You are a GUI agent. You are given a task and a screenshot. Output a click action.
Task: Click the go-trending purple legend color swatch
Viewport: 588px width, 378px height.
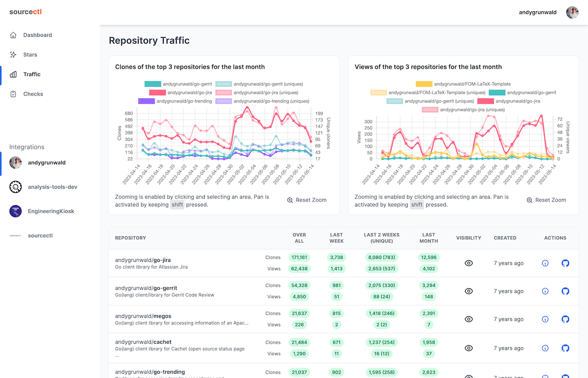(x=147, y=101)
